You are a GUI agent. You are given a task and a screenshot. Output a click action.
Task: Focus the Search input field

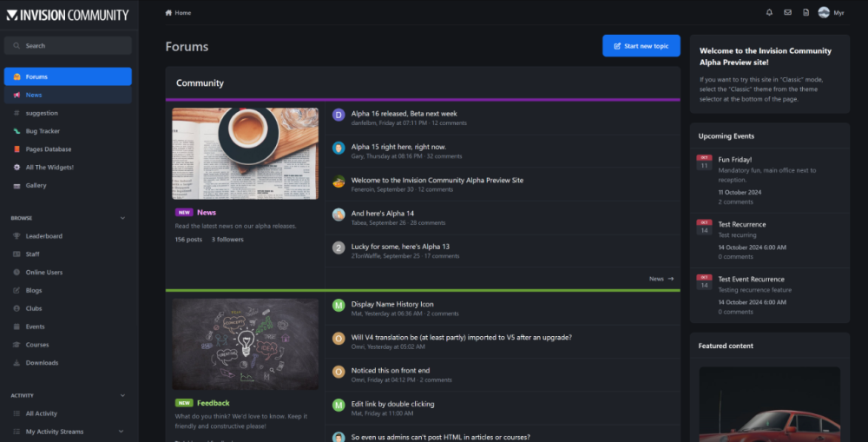coord(68,45)
